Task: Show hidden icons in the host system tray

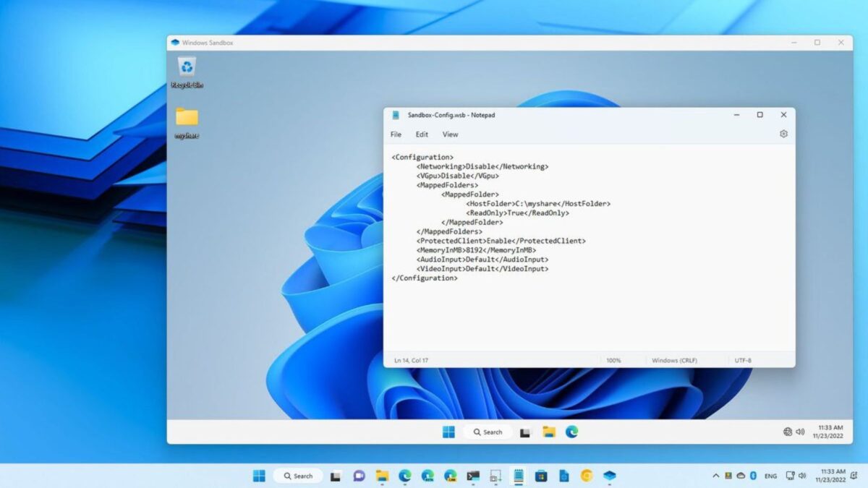Action: pos(717,476)
